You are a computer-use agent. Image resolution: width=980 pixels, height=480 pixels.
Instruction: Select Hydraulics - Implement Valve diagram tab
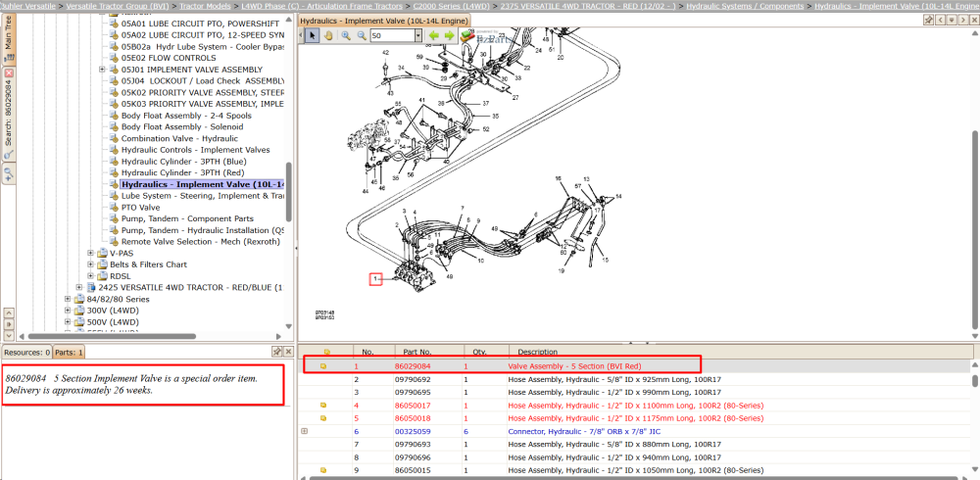coord(384,21)
